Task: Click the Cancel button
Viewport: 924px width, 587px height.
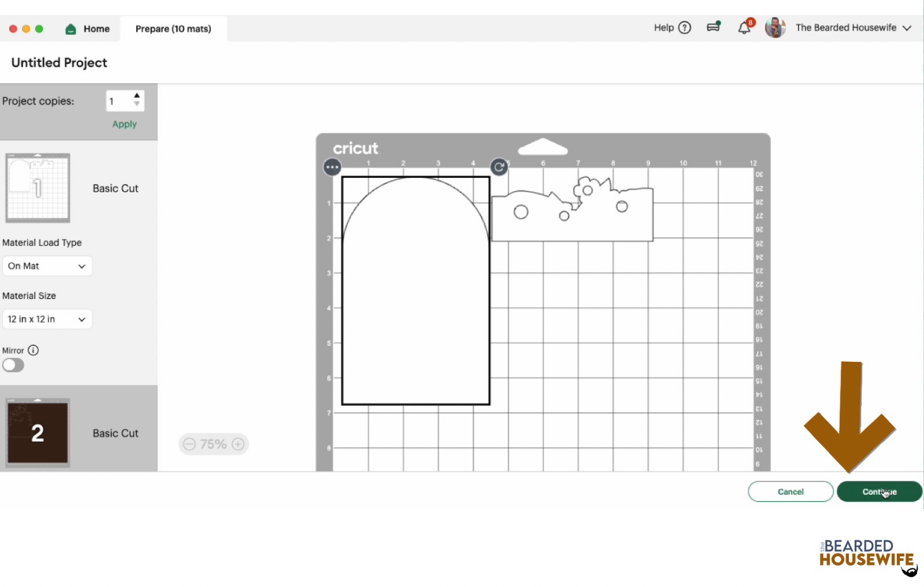Action: [790, 492]
